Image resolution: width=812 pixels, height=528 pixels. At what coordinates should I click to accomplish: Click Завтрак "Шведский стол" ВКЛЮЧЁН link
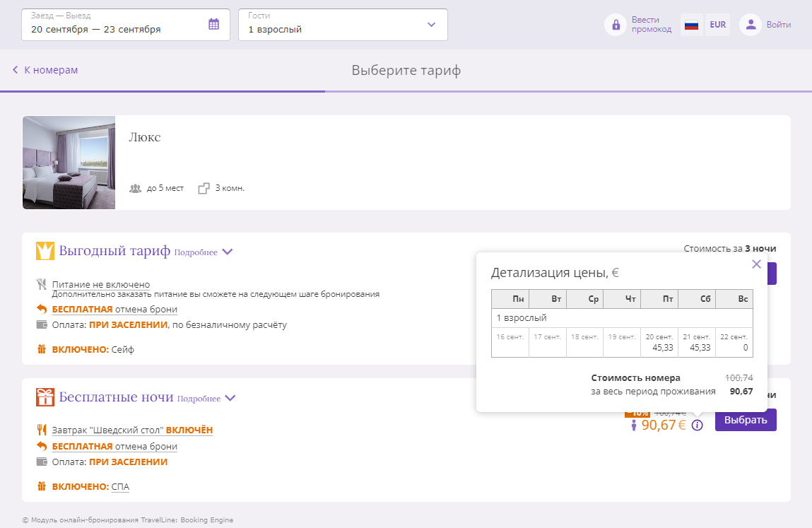coord(132,430)
